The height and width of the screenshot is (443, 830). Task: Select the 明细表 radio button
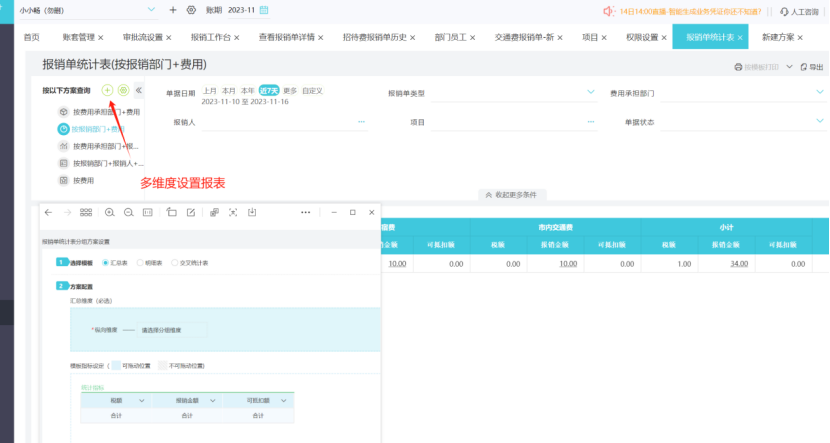[140, 262]
